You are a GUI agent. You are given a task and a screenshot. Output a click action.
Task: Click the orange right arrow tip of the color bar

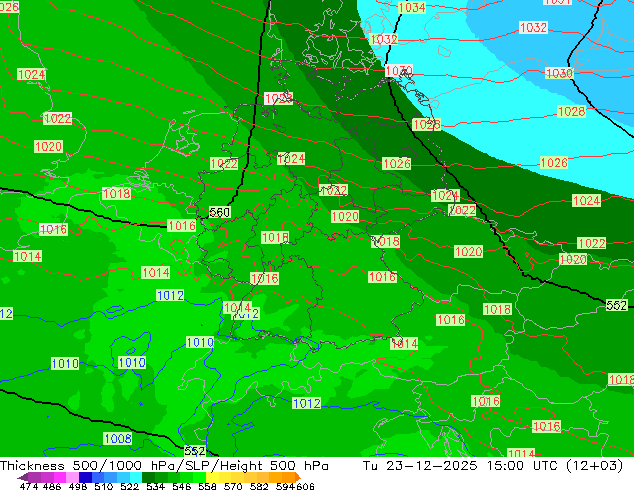(298, 477)
